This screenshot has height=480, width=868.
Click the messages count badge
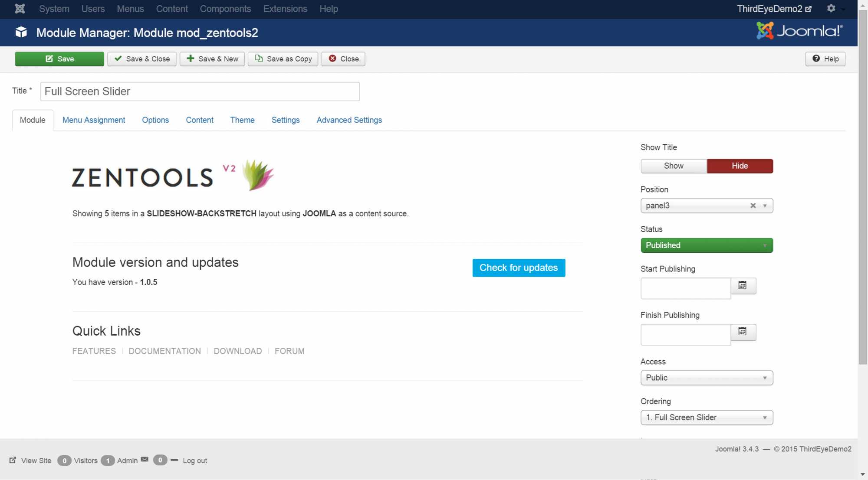point(160,460)
